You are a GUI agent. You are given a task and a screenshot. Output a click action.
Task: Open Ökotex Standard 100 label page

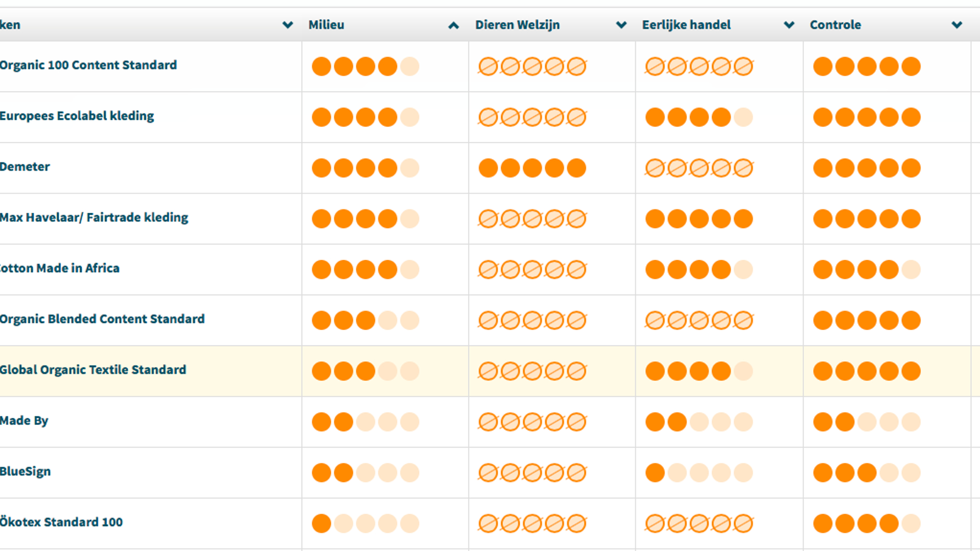coord(61,522)
